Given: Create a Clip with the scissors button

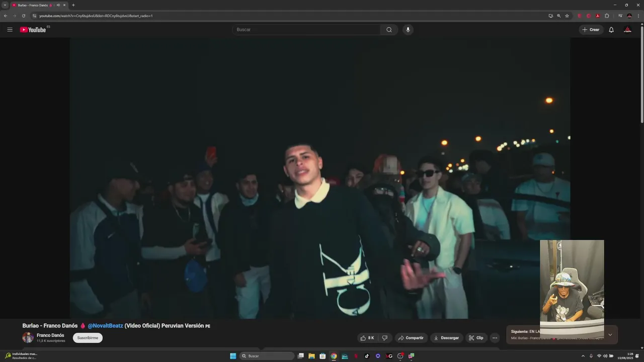Looking at the screenshot, I should tap(476, 338).
